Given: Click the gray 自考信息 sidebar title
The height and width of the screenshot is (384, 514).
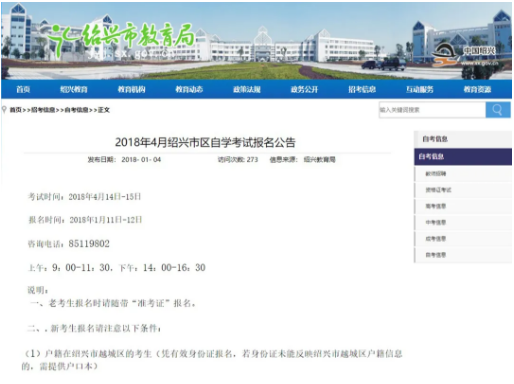Looking at the screenshot, I should pos(463,139).
